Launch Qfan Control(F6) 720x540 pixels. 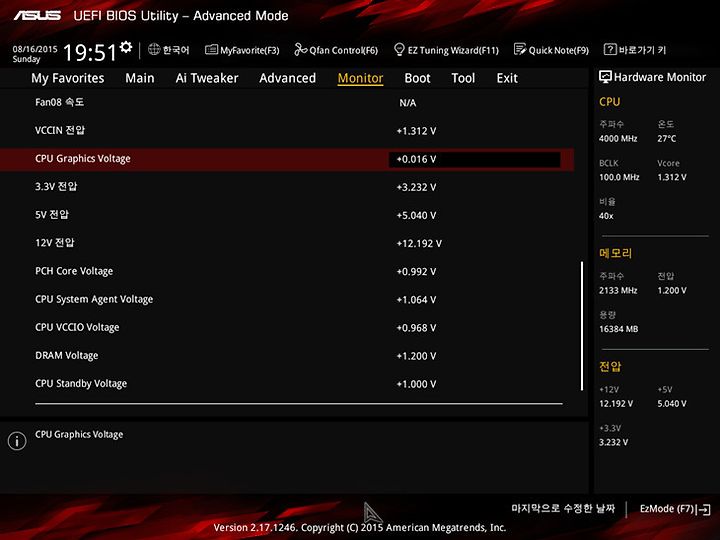[x=336, y=50]
